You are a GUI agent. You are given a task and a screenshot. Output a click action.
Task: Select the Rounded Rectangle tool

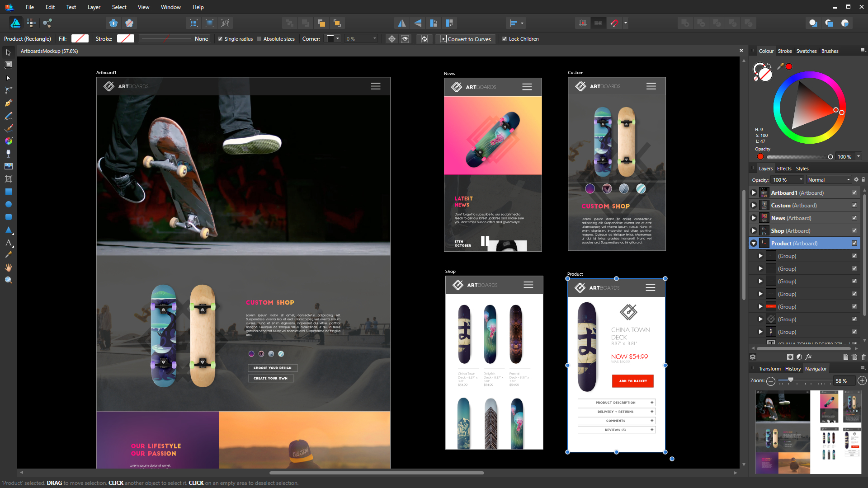click(x=8, y=217)
